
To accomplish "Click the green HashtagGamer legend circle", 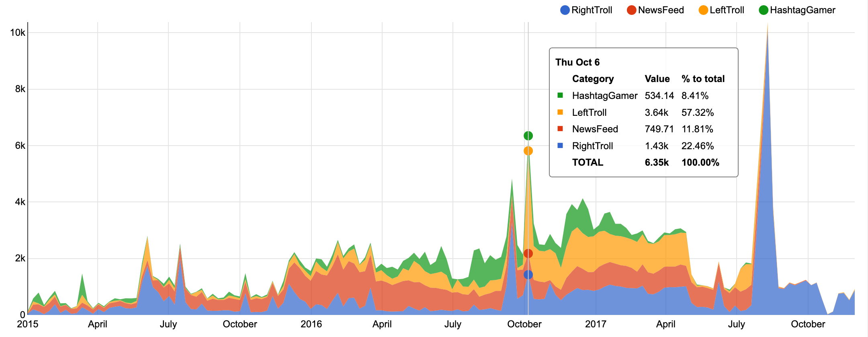I will tap(764, 10).
